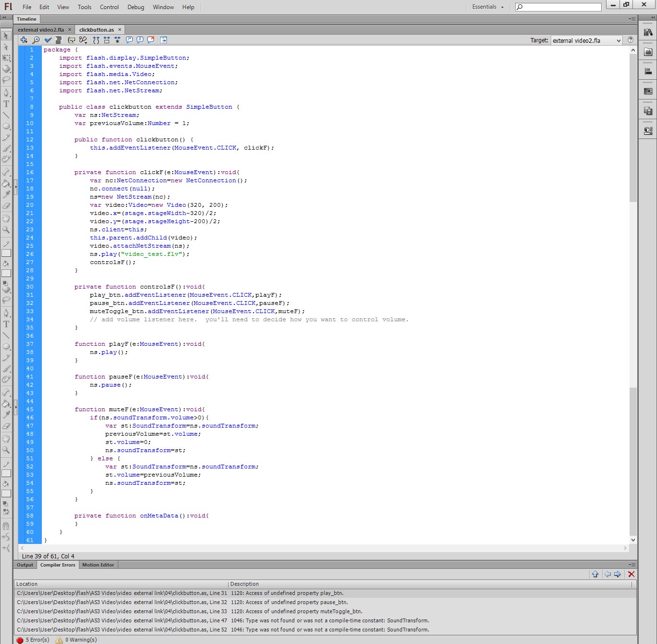Click the Add a new item to script icon

(x=24, y=40)
